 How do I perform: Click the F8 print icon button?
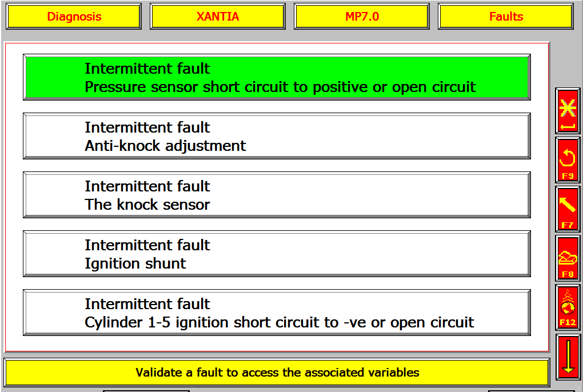click(568, 258)
